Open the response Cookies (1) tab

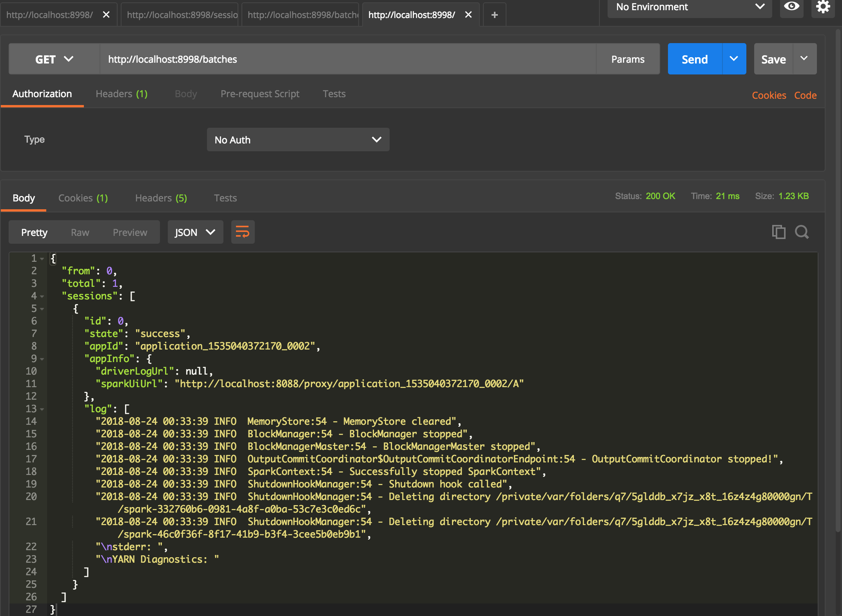(83, 198)
